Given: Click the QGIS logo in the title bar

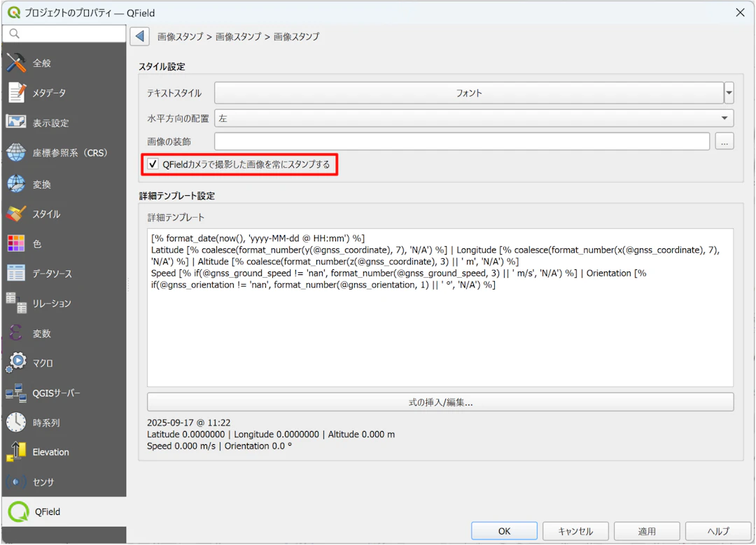Looking at the screenshot, I should click(x=13, y=13).
